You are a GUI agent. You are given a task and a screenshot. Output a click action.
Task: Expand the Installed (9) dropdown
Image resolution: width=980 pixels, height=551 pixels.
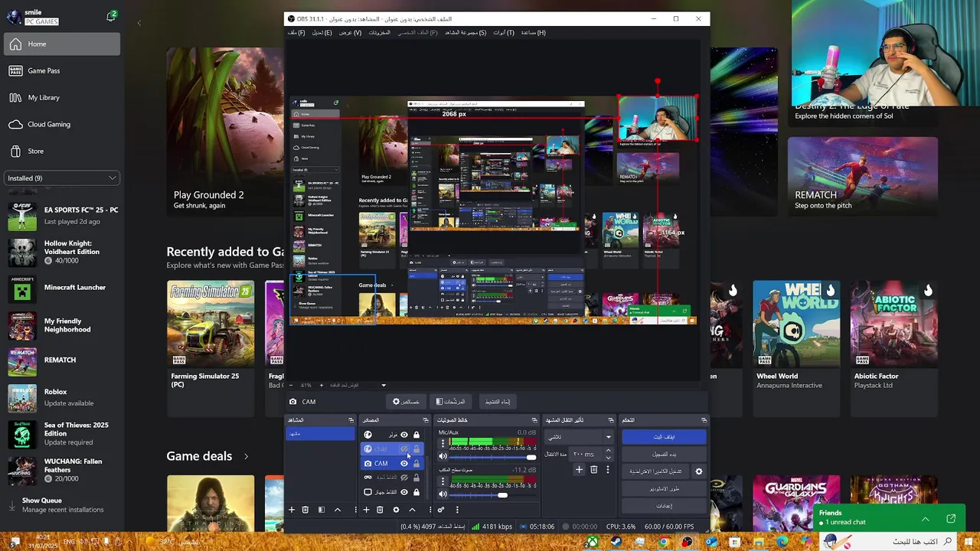61,178
